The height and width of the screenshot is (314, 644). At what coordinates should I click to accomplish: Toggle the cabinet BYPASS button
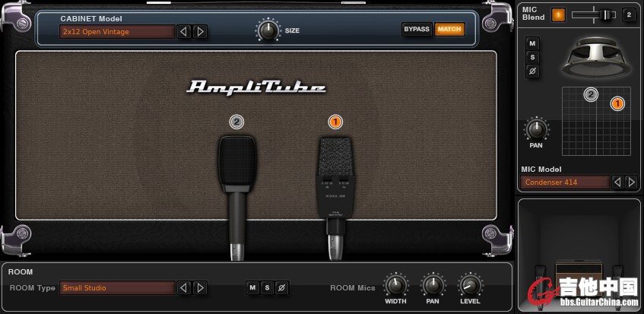pos(417,29)
